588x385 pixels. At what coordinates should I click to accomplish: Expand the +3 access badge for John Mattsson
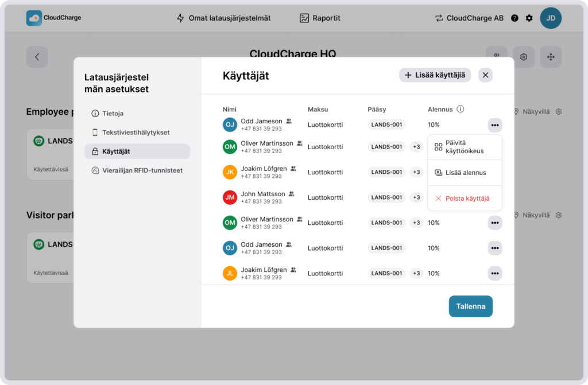pos(416,197)
